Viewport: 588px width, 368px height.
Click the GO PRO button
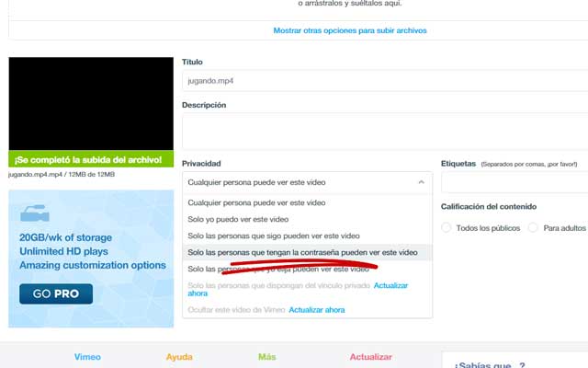click(x=56, y=293)
